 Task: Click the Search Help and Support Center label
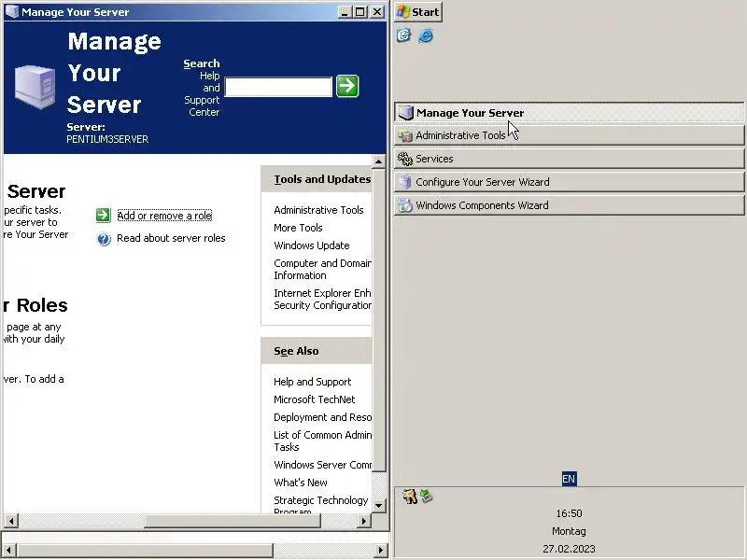tap(202, 88)
